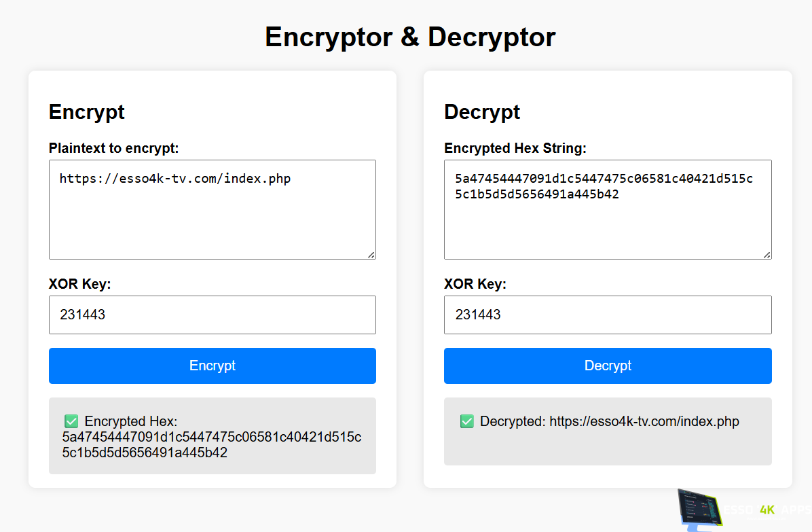Select the XOR Key label in Encrypt panel
This screenshot has height=532, width=812.
79,284
